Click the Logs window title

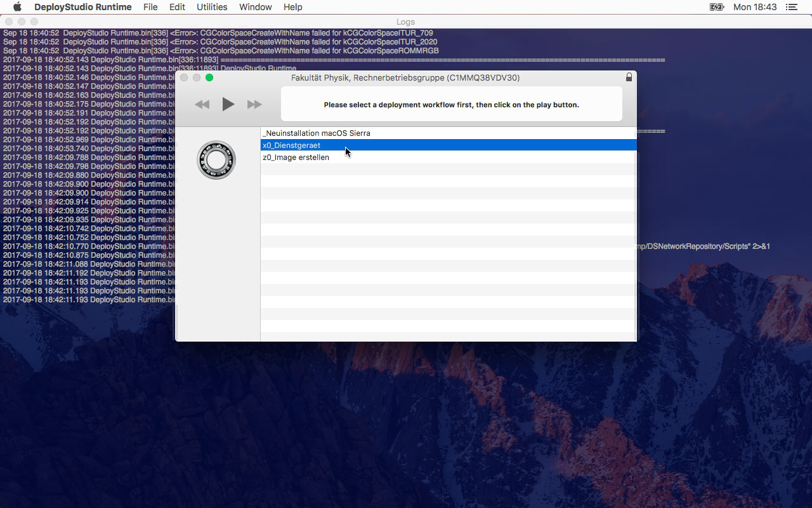click(x=406, y=22)
